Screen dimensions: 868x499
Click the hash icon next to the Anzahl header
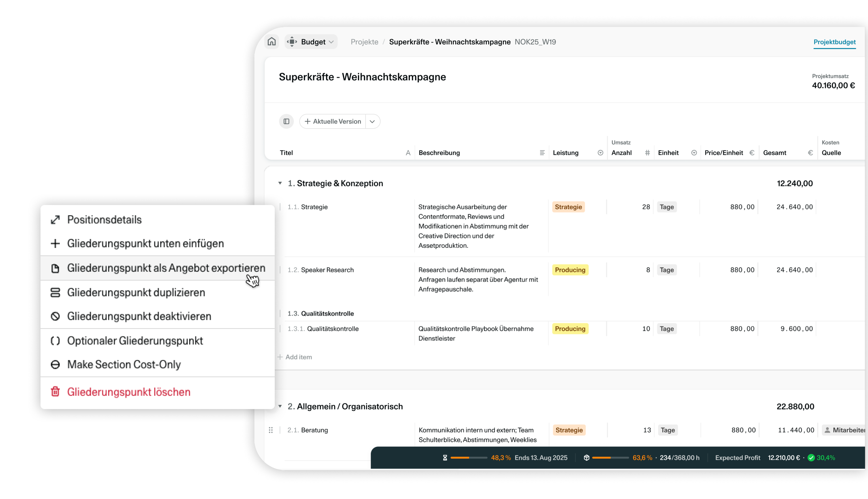(647, 153)
